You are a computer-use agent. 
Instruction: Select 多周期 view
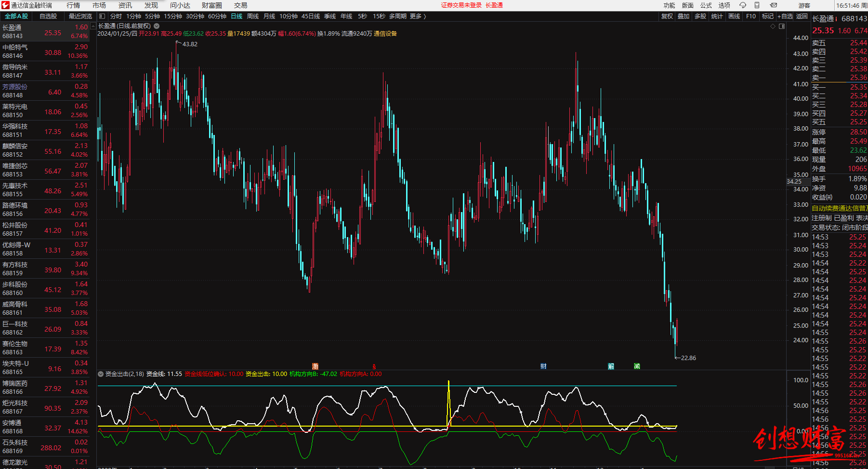pyautogui.click(x=398, y=16)
